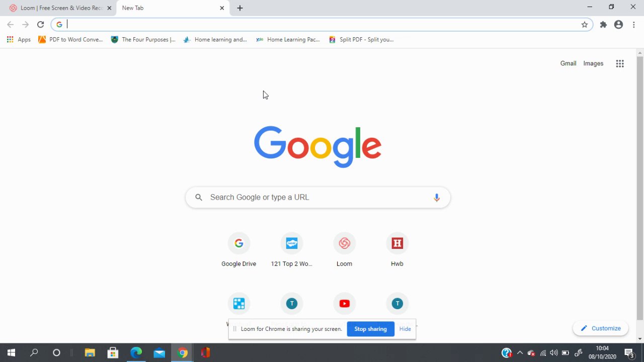Screen dimensions: 644x362
Task: Open the Google apps grid launcher
Action: (x=620, y=63)
